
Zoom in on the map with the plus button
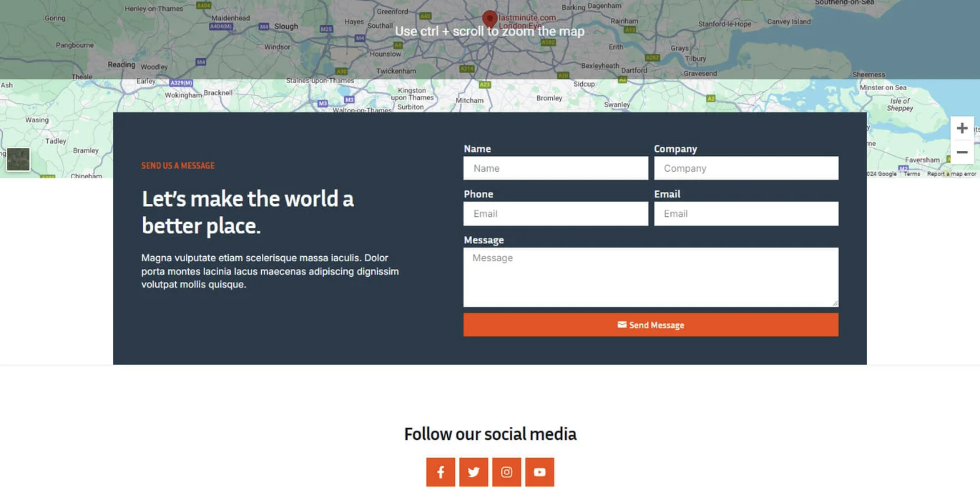pyautogui.click(x=962, y=128)
